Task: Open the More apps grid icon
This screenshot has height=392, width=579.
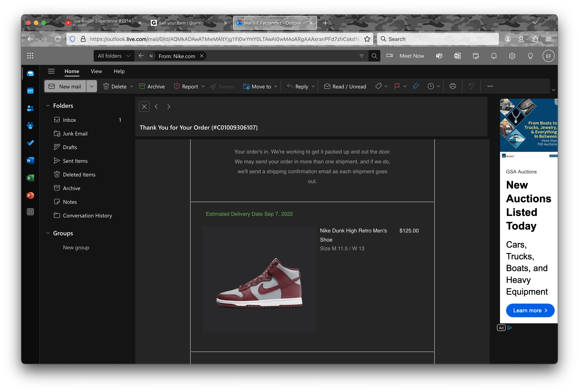Action: [x=30, y=212]
